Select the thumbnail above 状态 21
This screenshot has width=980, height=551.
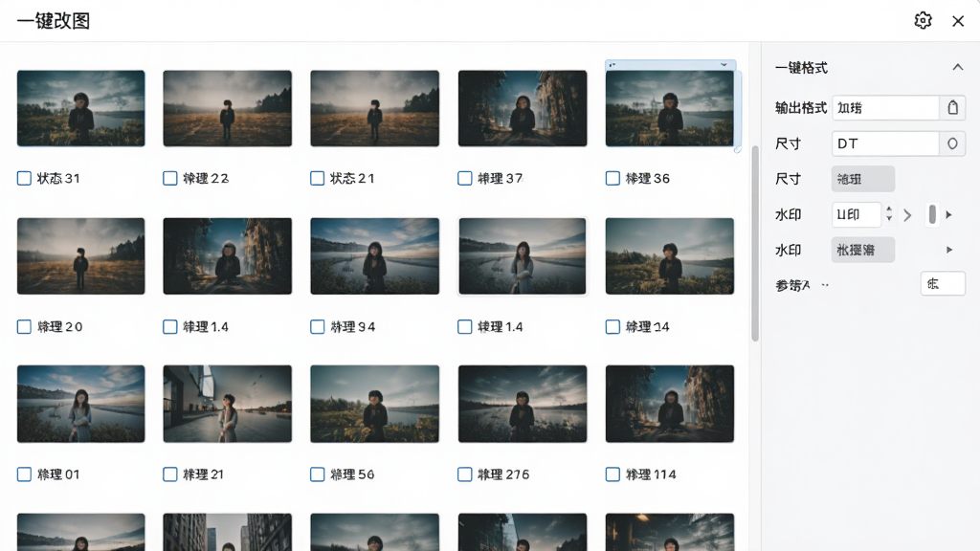pyautogui.click(x=375, y=108)
